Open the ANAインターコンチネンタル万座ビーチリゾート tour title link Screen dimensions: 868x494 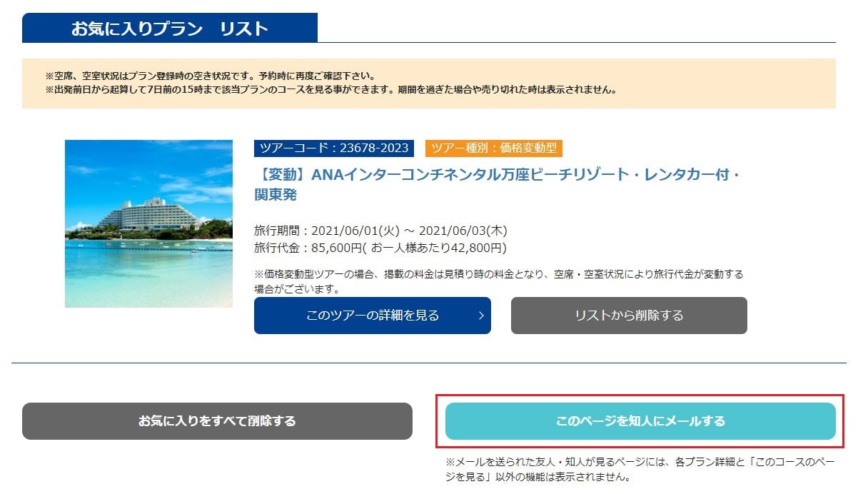[x=497, y=184]
